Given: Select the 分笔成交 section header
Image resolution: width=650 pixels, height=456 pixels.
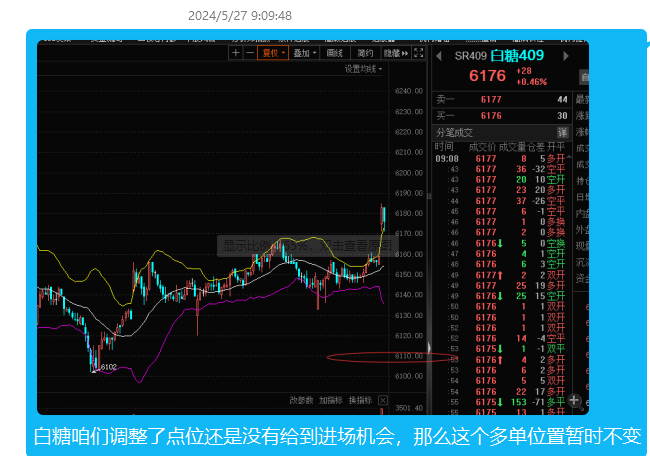Looking at the screenshot, I should (x=502, y=133).
